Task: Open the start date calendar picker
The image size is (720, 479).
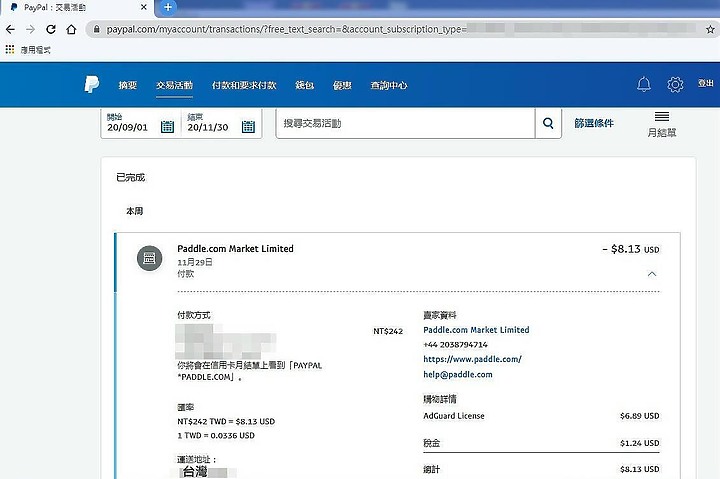Action: 167,126
